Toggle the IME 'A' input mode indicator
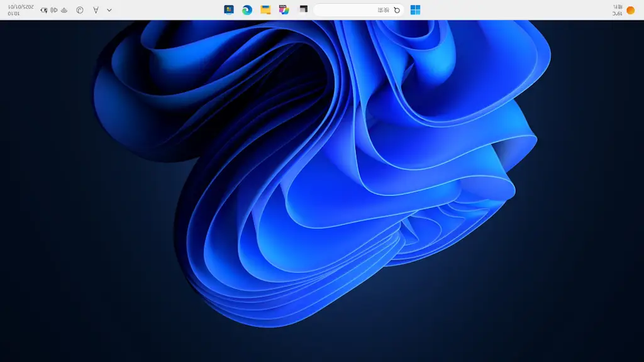The height and width of the screenshot is (362, 644). 96,10
